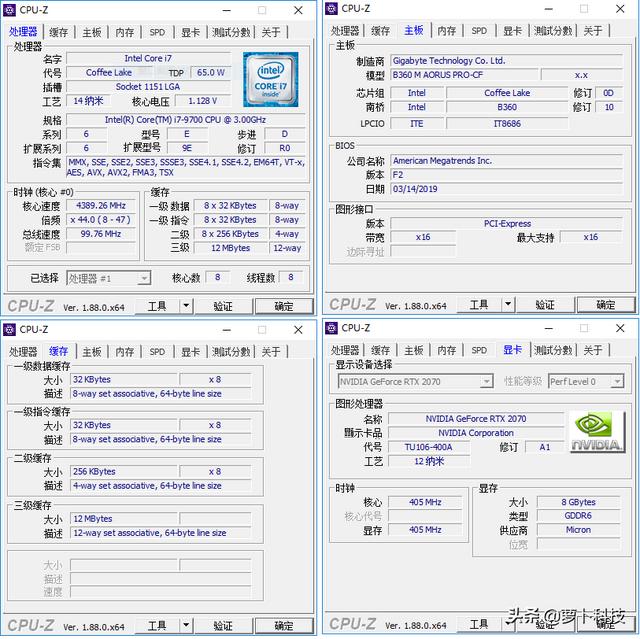The image size is (640, 639).
Task: Click the CPU-Z title icon in the cache window
Action: [9, 329]
